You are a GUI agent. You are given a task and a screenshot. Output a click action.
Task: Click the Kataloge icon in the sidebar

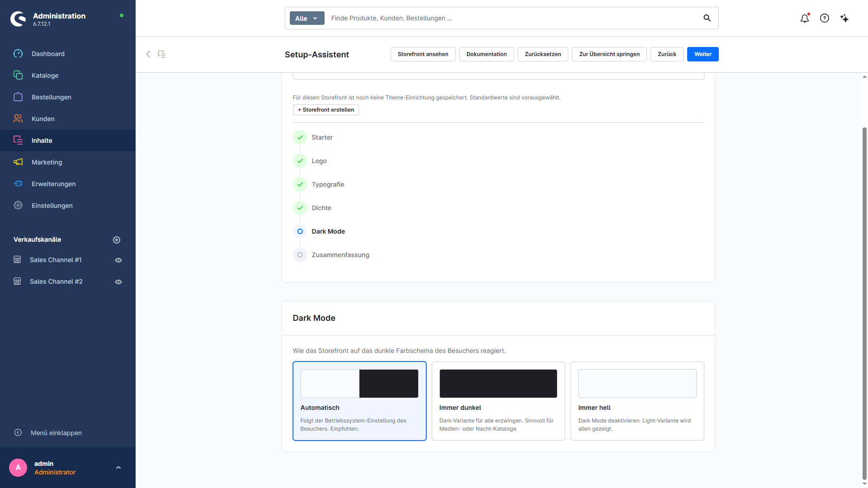click(18, 75)
